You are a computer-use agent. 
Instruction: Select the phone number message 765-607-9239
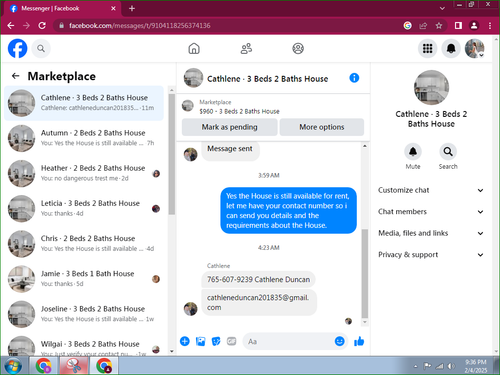coord(258,279)
